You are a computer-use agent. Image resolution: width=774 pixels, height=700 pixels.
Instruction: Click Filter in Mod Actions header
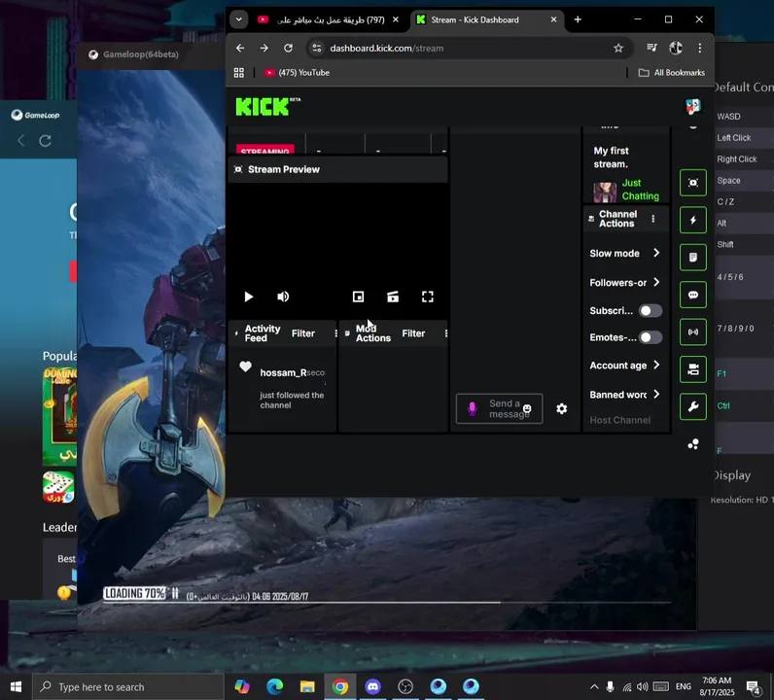pos(413,333)
